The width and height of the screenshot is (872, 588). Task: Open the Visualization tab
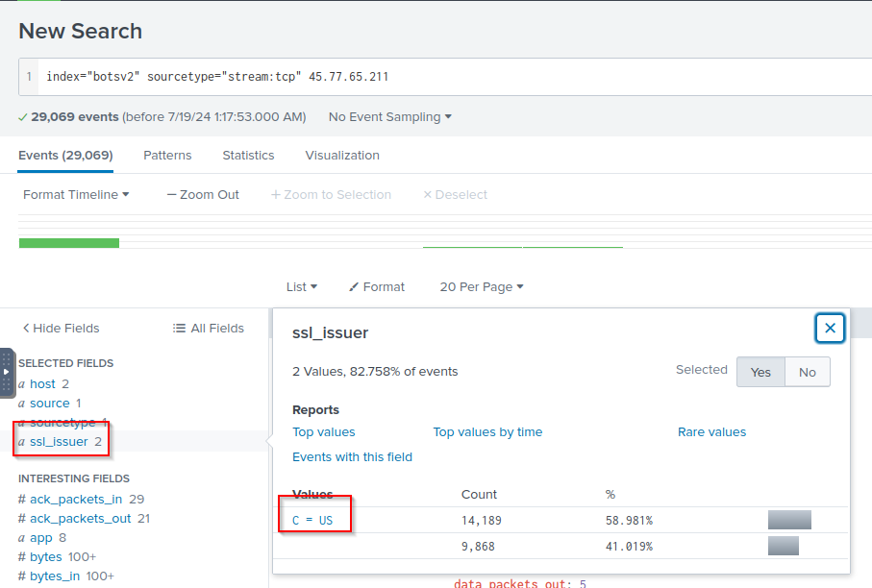[342, 156]
